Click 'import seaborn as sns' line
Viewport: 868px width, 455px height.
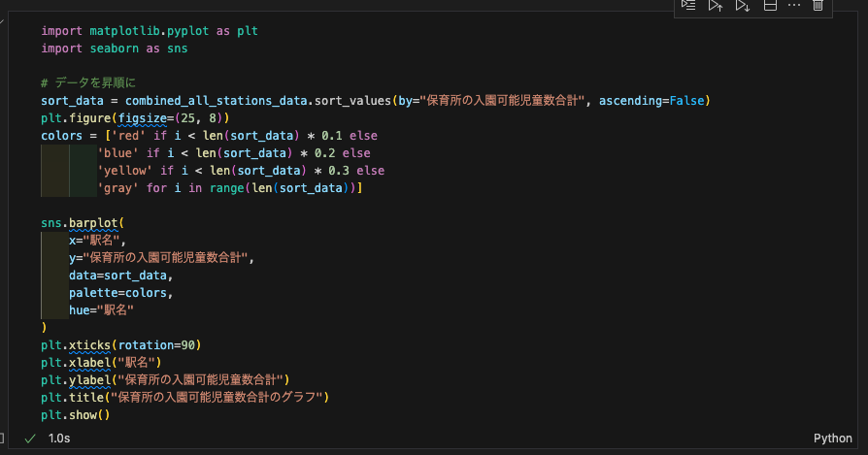click(114, 49)
